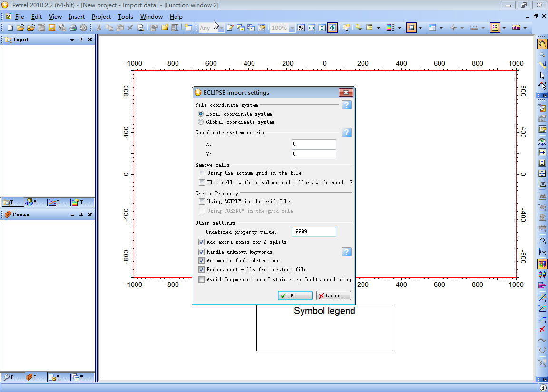Open the Edit menu
Viewport: 548px width, 392px height.
[x=36, y=17]
